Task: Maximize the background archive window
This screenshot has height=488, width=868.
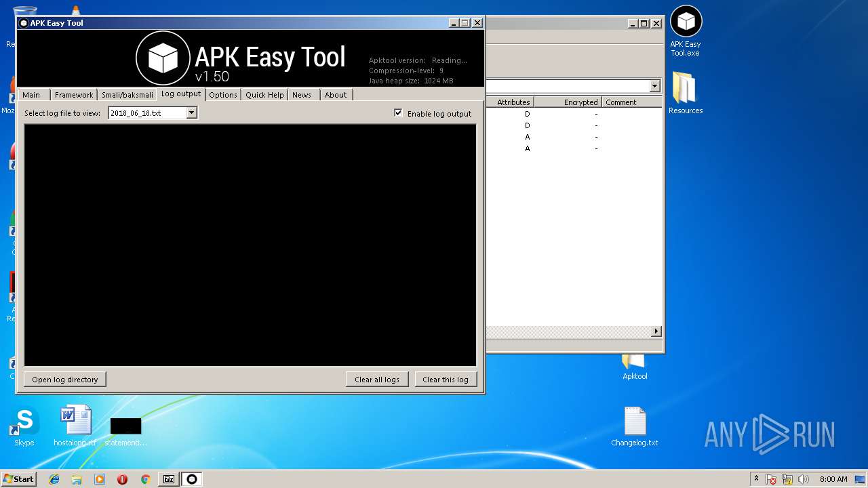Action: [x=644, y=23]
